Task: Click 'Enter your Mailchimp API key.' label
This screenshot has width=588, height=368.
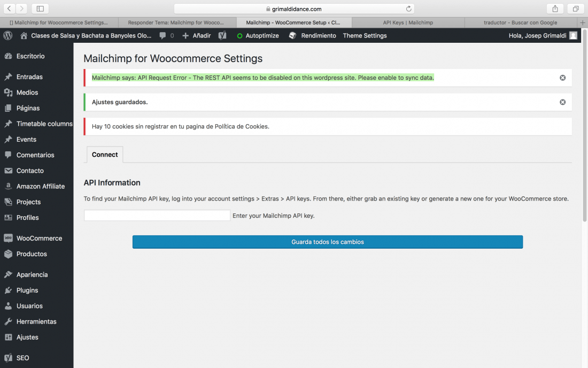Action: click(x=273, y=216)
